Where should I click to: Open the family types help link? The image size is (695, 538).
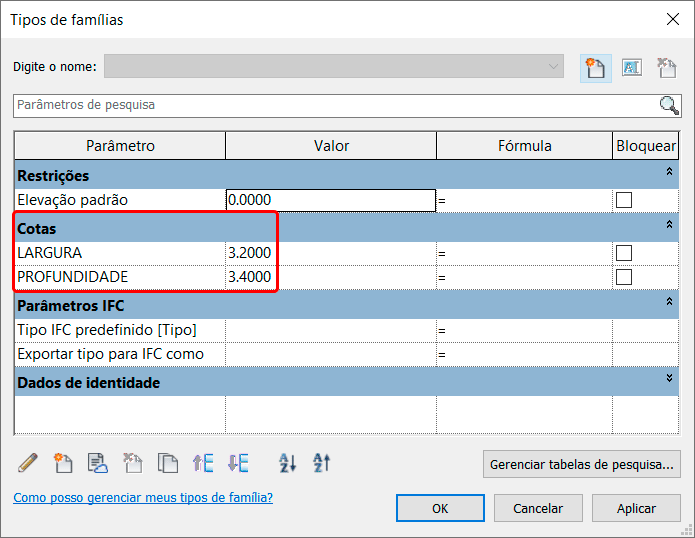click(x=142, y=497)
